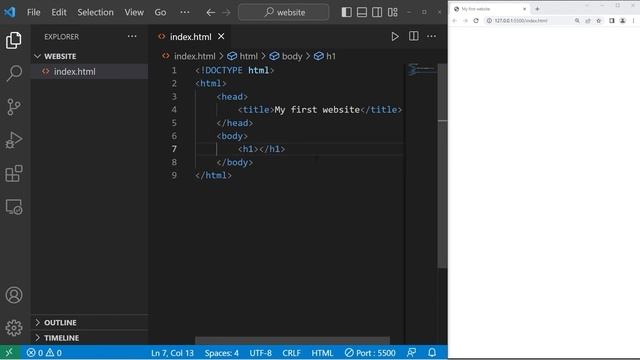Open the Manage gear icon

pos(14,328)
